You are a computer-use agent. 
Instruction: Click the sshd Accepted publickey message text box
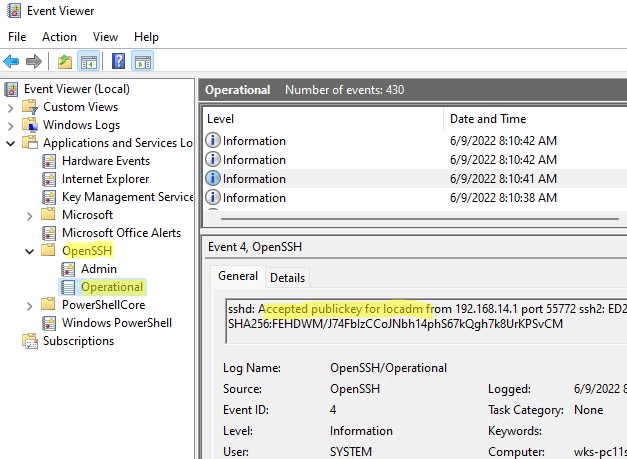[x=426, y=321]
